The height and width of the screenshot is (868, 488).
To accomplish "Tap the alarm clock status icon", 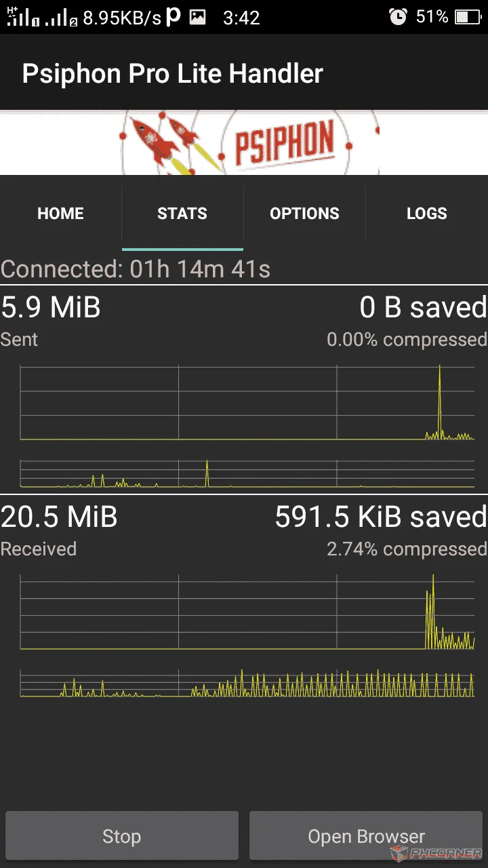I will (398, 17).
